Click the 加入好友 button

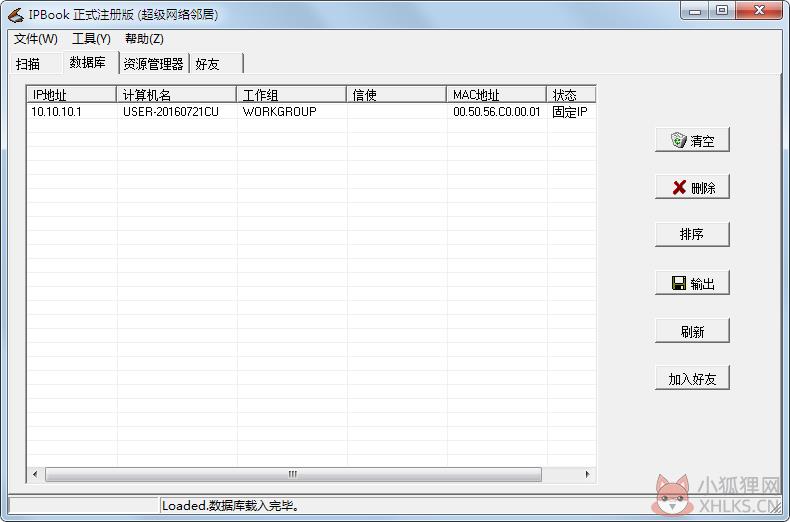(692, 378)
